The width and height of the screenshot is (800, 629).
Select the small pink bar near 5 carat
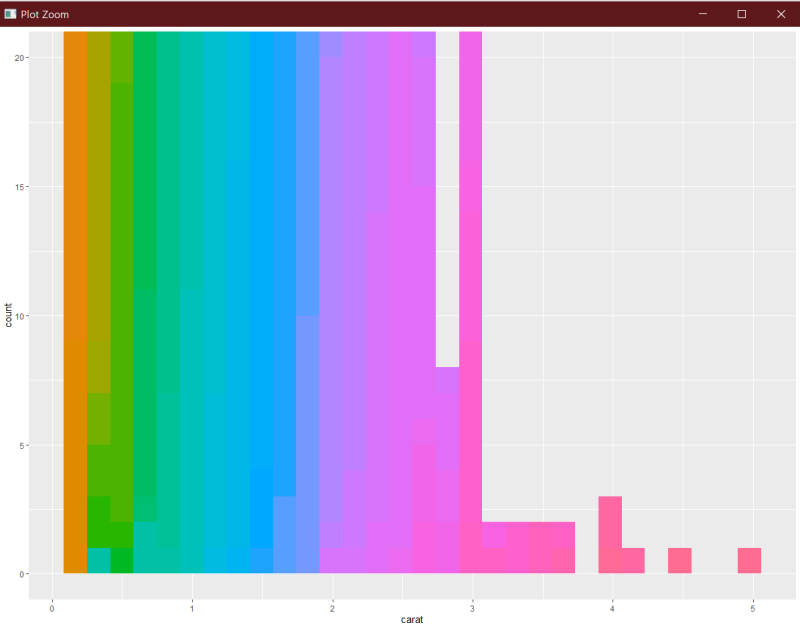[751, 560]
